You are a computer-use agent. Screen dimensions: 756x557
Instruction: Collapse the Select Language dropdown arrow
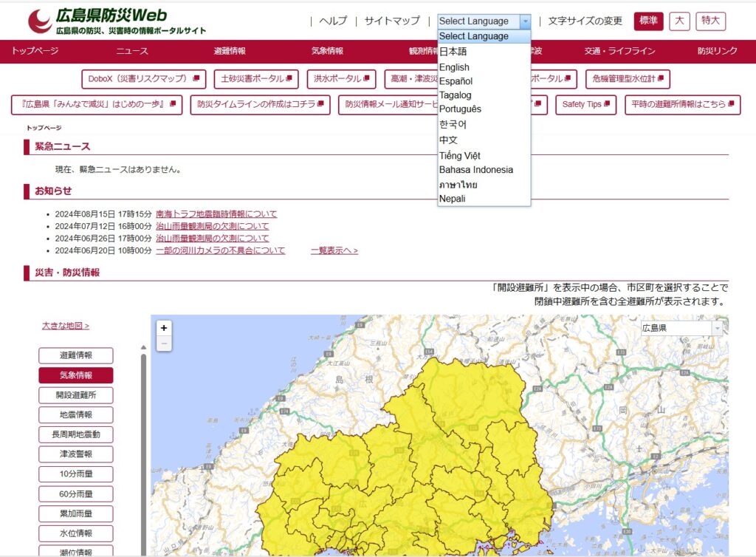pyautogui.click(x=525, y=21)
